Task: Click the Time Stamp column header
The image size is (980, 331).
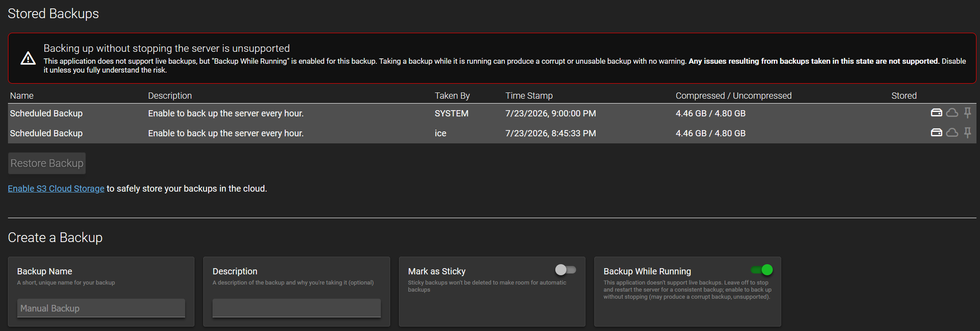Action: (529, 96)
